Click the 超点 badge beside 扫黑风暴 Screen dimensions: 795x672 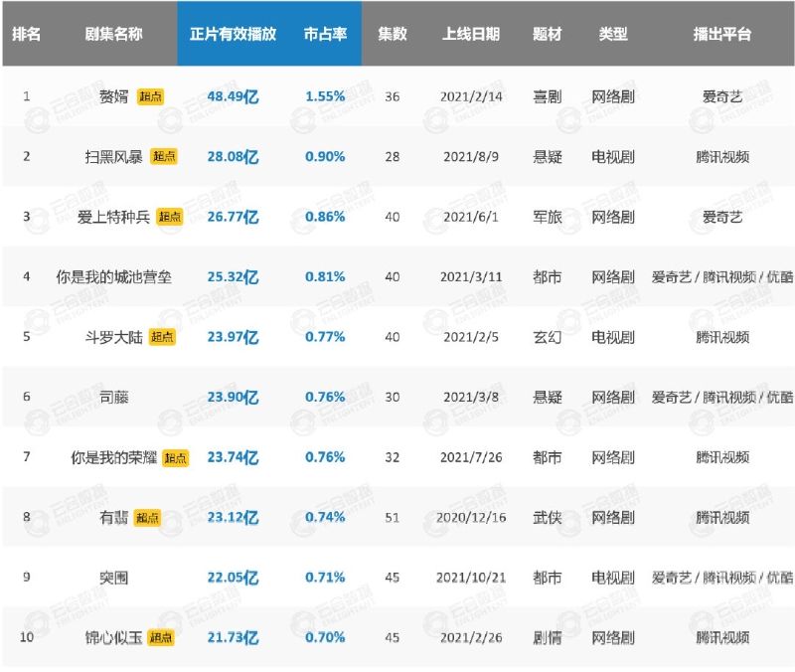[x=163, y=156]
